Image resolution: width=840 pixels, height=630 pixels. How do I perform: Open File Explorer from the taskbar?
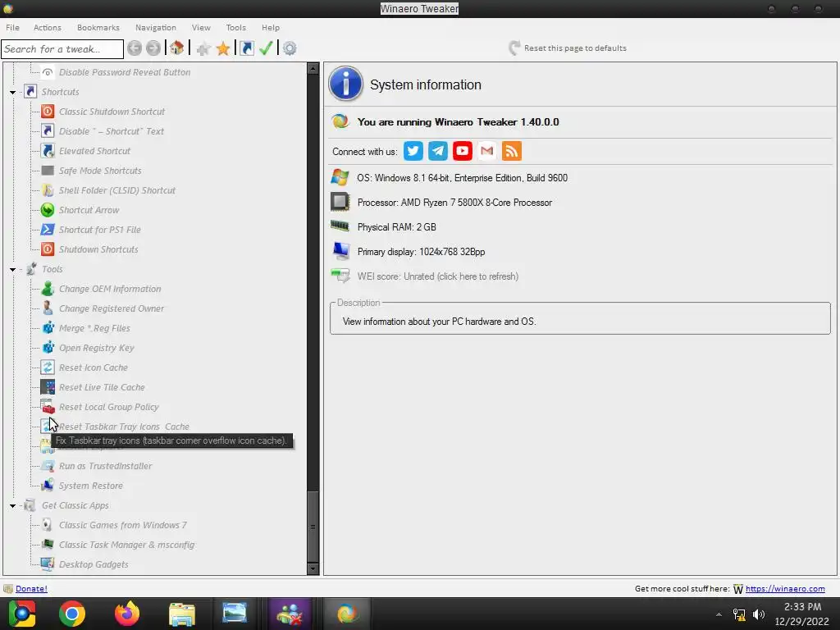(x=182, y=614)
